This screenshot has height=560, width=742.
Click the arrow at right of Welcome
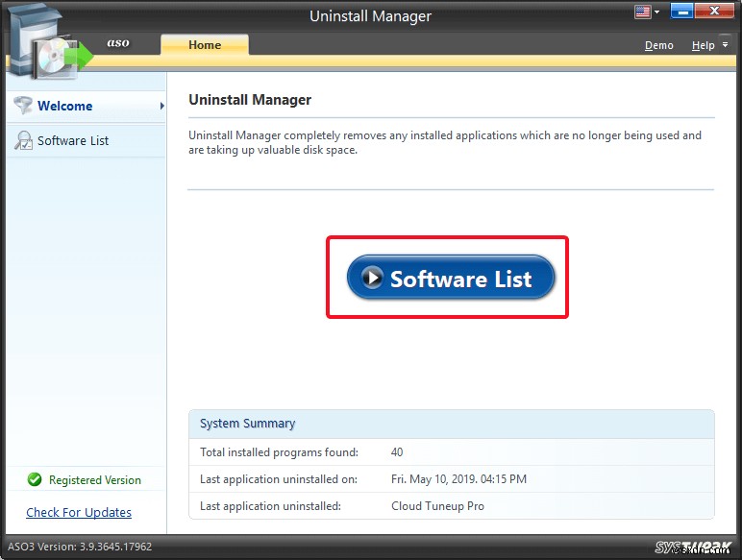coord(161,106)
